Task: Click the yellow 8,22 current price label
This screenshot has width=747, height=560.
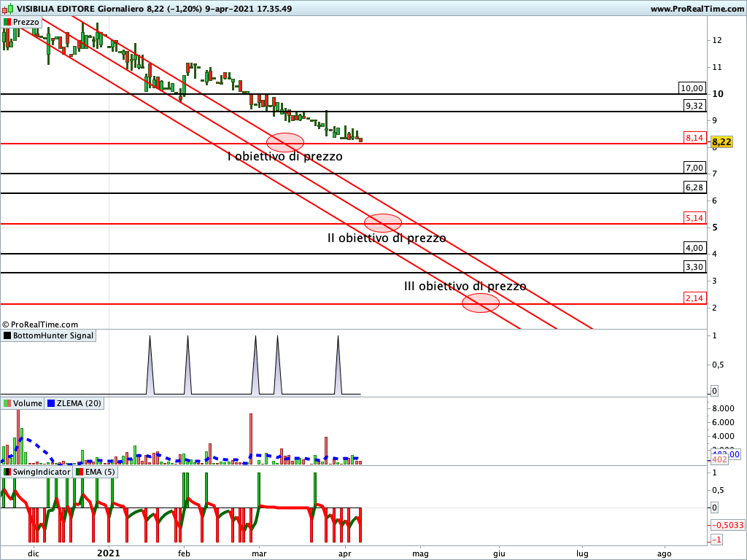Action: pyautogui.click(x=721, y=141)
